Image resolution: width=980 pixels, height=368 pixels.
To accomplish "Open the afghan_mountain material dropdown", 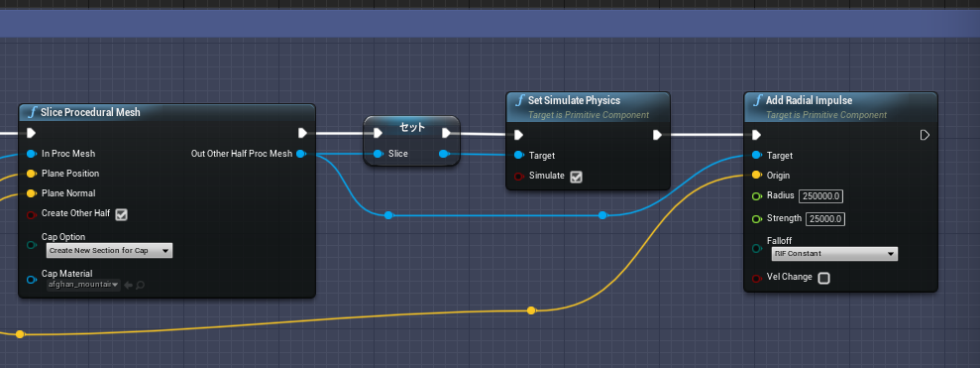I will pyautogui.click(x=84, y=285).
